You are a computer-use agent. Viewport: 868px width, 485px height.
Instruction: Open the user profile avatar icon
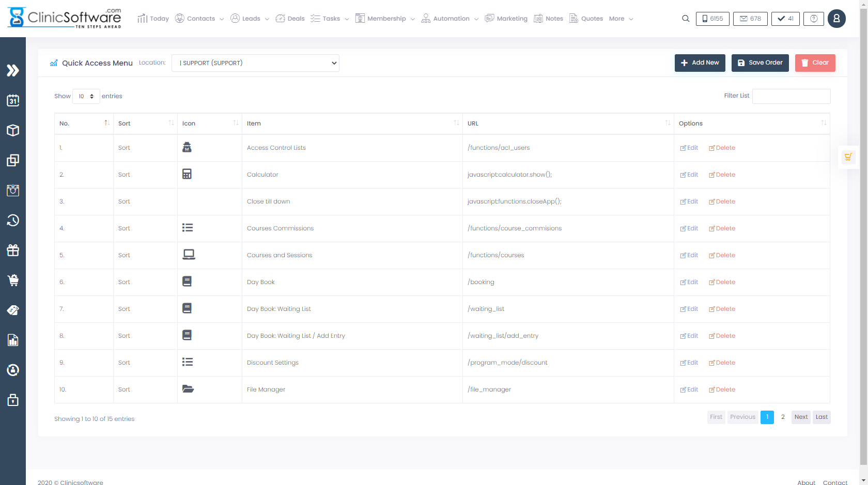(836, 19)
